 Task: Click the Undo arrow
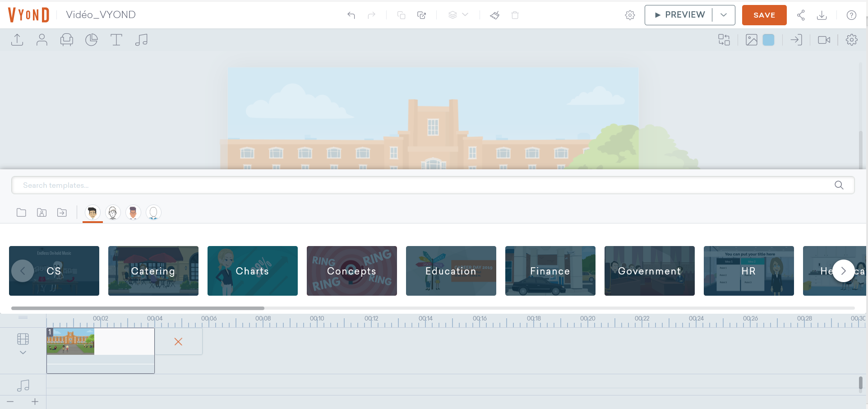click(351, 15)
